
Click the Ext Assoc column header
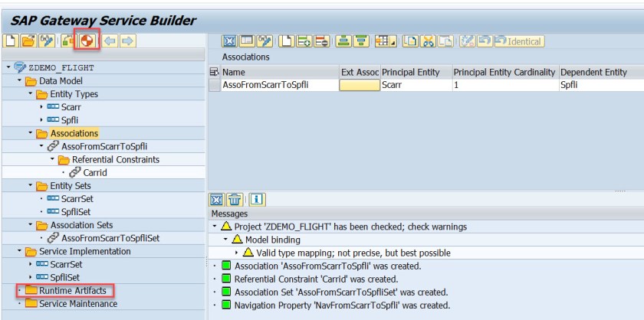(x=360, y=72)
